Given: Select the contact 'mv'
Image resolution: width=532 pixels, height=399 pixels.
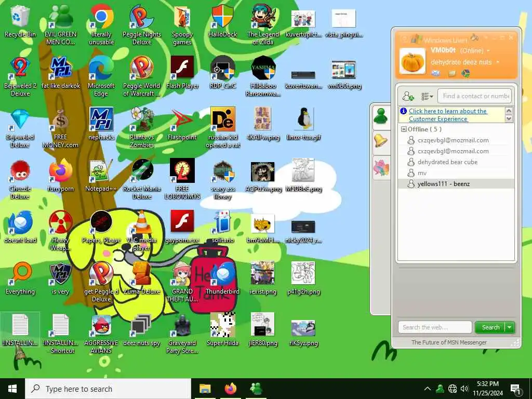Looking at the screenshot, I should point(456,173).
